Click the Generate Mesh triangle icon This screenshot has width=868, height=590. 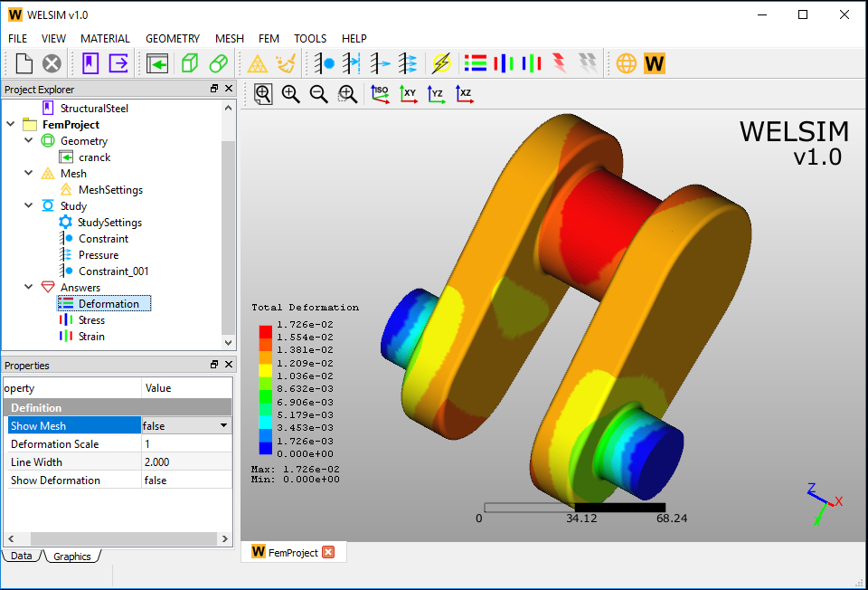pos(258,63)
